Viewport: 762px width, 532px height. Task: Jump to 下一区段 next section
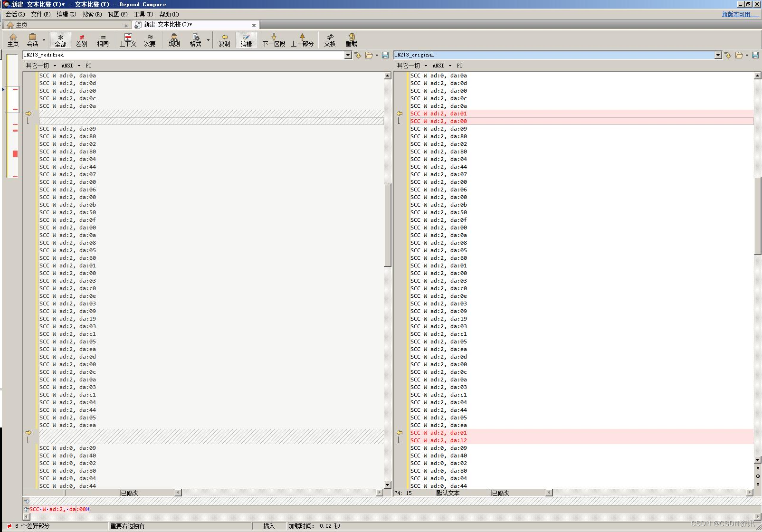[274, 40]
